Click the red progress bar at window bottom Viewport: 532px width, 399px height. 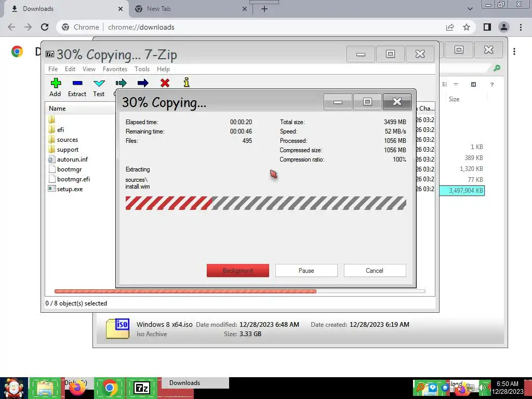[240, 291]
